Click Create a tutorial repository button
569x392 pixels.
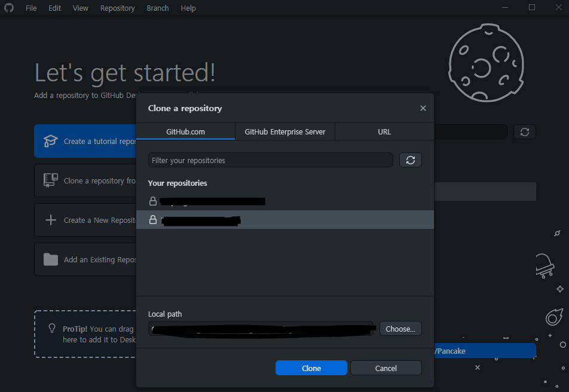point(85,141)
